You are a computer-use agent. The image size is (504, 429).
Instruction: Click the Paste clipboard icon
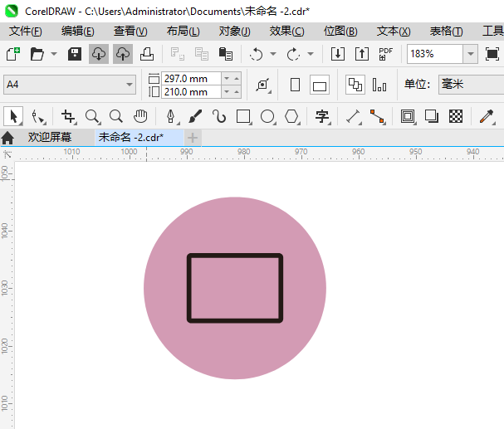pyautogui.click(x=226, y=54)
